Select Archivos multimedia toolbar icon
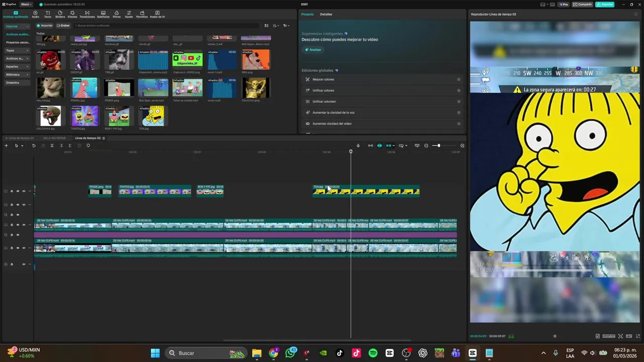The image size is (644, 362). [16, 14]
